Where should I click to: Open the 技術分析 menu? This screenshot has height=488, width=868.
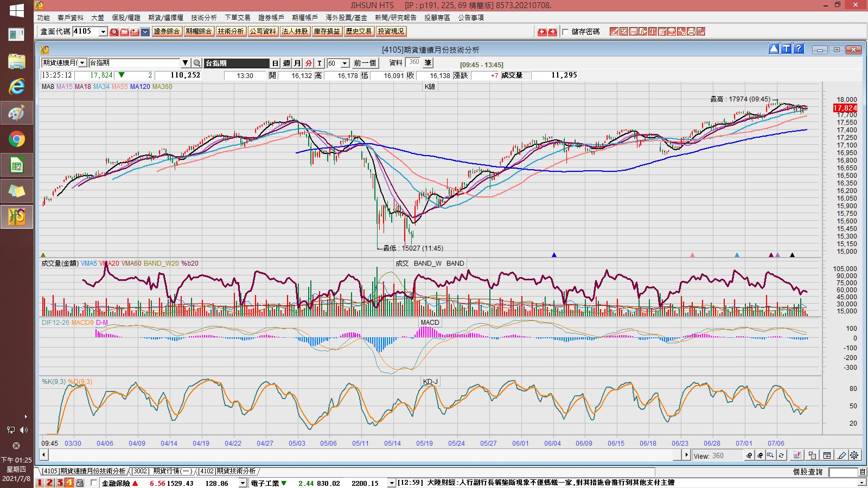(204, 18)
